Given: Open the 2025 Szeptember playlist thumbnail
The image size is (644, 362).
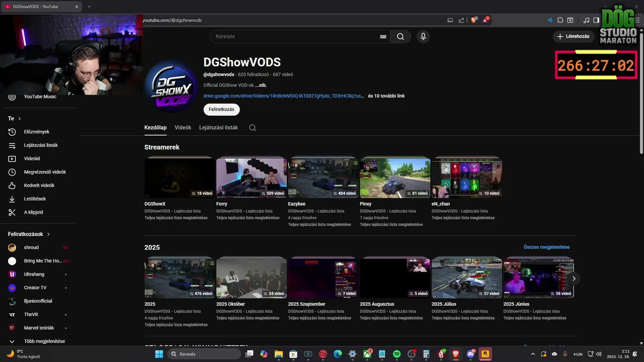Looking at the screenshot, I should [323, 278].
